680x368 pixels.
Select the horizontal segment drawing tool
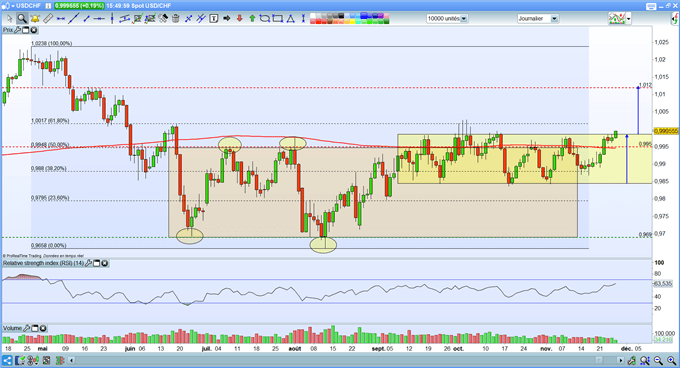pyautogui.click(x=61, y=18)
